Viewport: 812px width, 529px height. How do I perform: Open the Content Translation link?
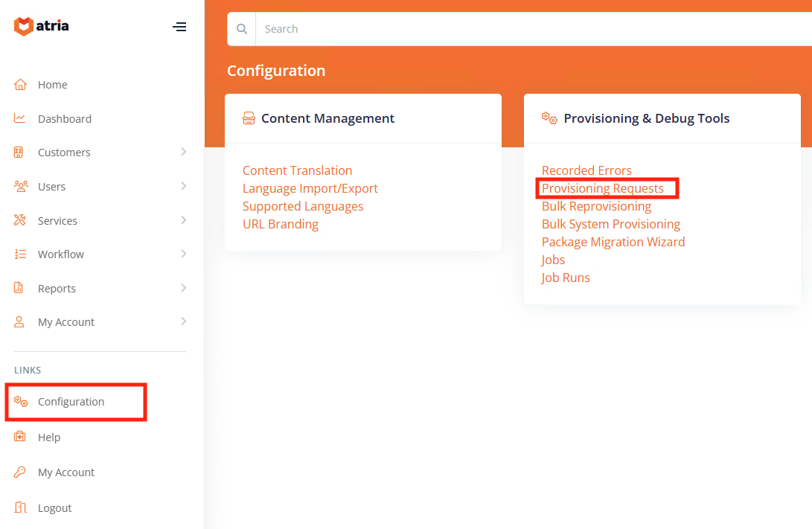pos(297,170)
